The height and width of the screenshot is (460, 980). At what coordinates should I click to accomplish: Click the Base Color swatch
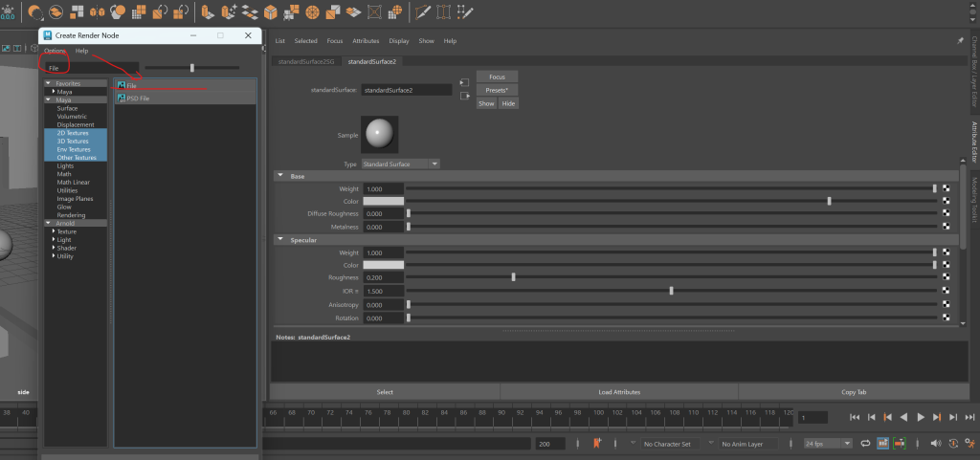pyautogui.click(x=383, y=201)
